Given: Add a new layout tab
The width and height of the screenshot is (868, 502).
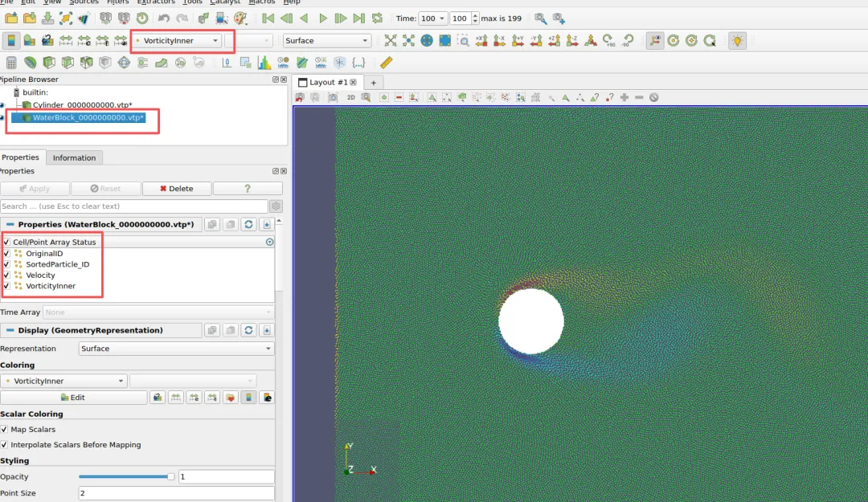Looking at the screenshot, I should click(374, 83).
